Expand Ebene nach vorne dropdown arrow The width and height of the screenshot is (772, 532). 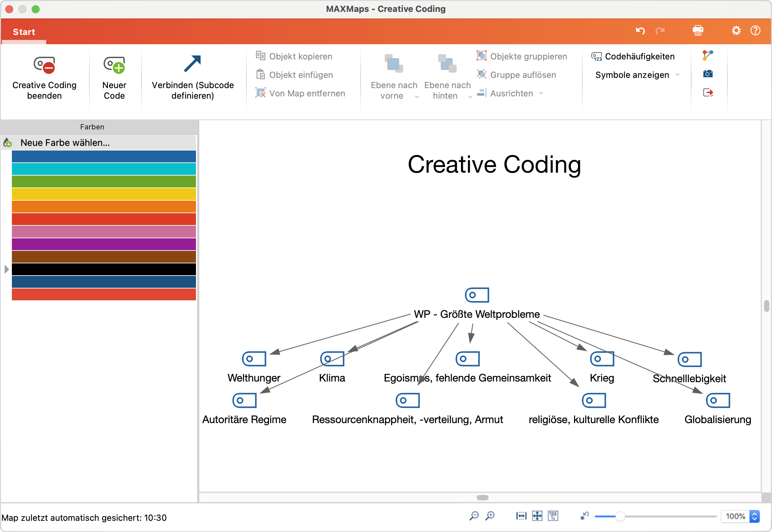point(417,97)
